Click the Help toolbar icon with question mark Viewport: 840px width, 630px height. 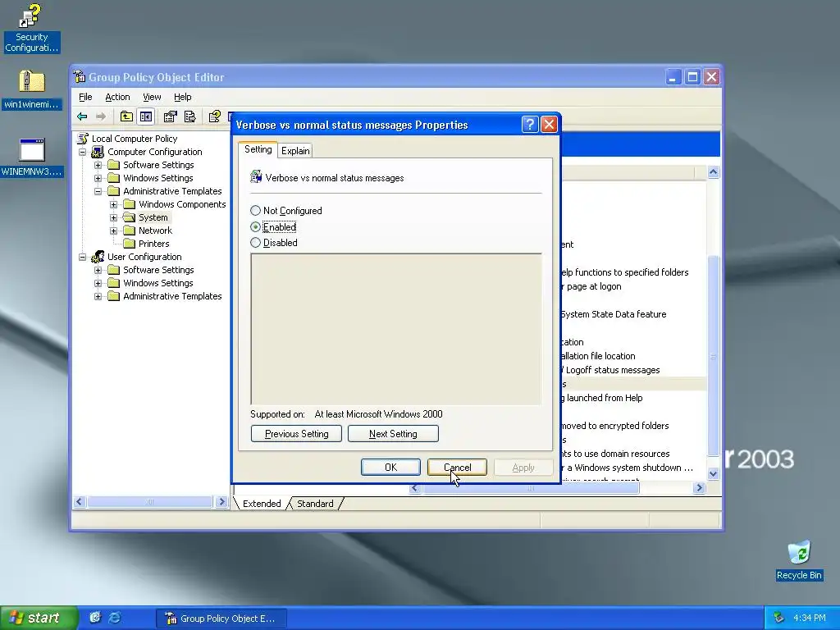215,116
